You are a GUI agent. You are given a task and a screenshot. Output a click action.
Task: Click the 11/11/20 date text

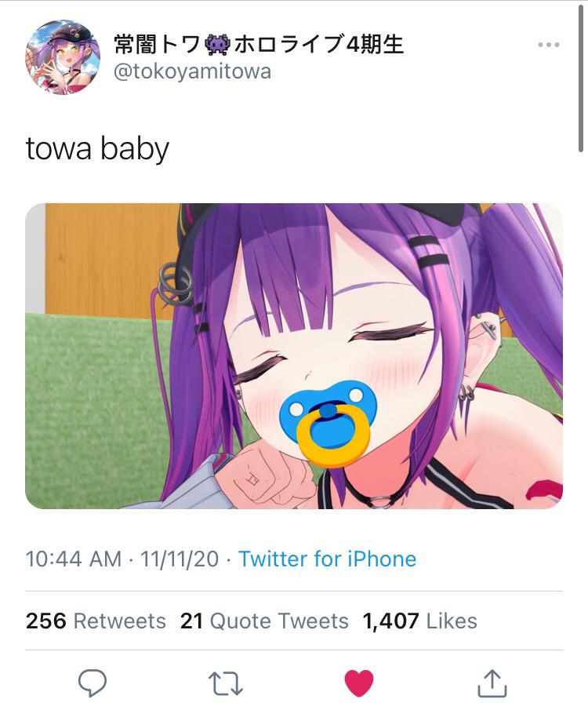(x=180, y=559)
